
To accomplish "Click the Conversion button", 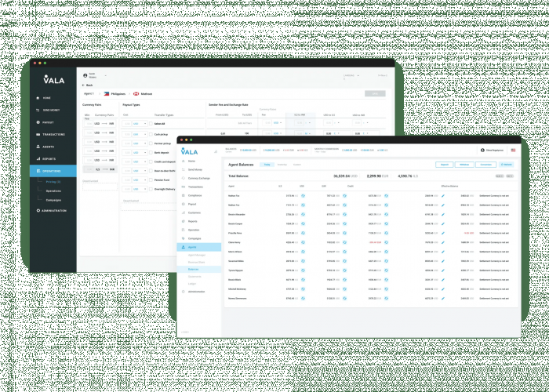I will 486,165.
